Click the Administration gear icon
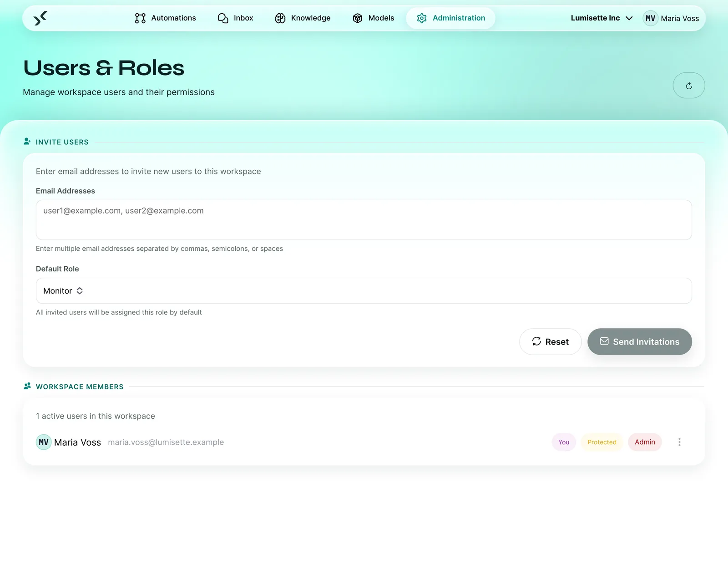 click(x=422, y=18)
